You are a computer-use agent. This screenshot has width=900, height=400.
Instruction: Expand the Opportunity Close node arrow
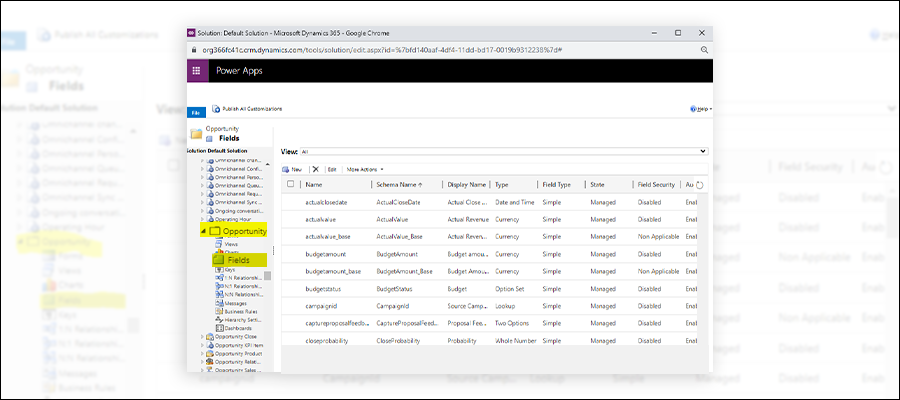pos(202,337)
